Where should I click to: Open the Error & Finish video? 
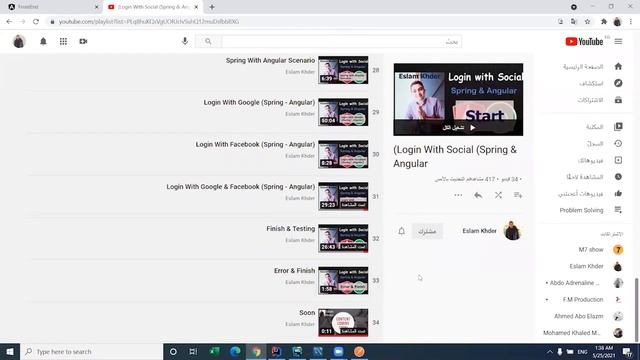(294, 271)
